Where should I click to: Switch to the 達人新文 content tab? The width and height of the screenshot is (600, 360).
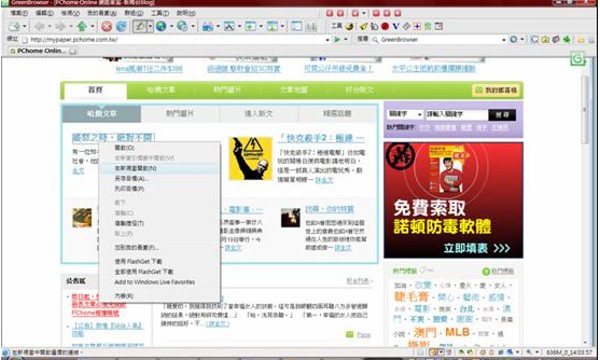pos(259,114)
